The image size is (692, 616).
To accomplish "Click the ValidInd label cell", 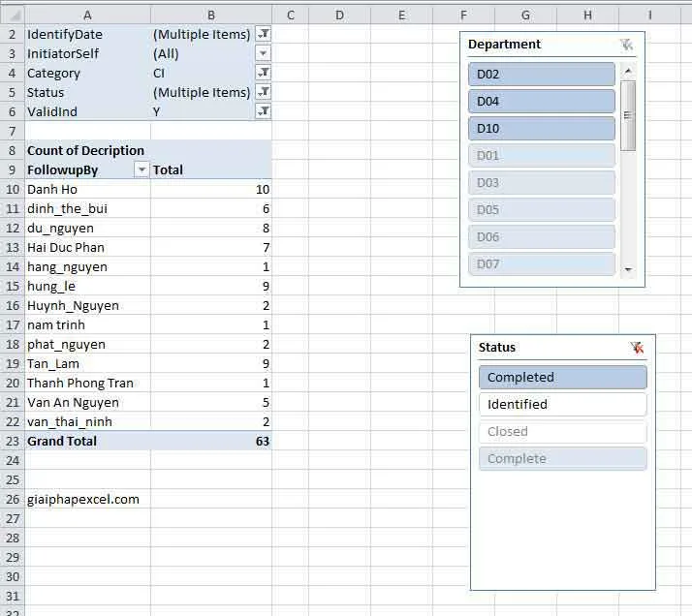I will 87,111.
